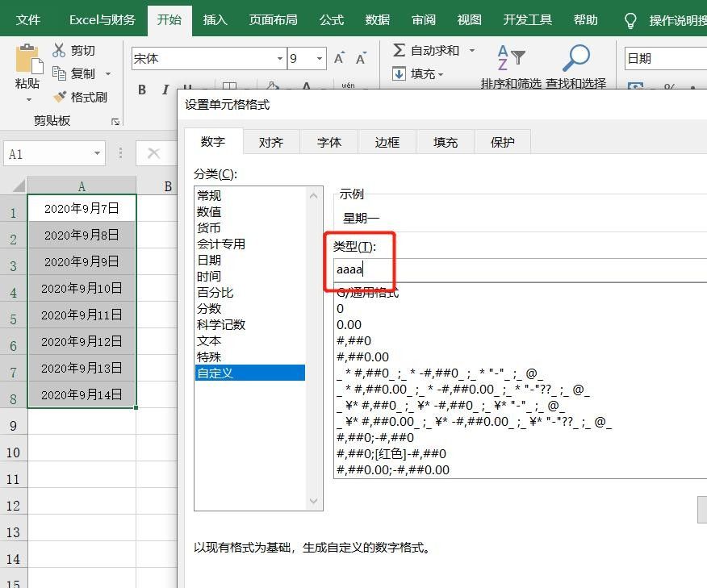
Task: Click the Sort & Filter (排序和筛选) icon
Action: [x=510, y=58]
